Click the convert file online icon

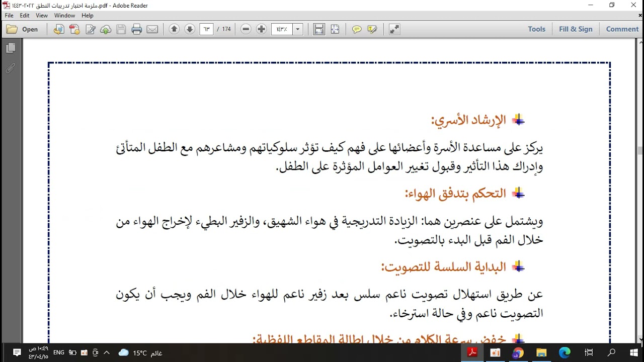(x=59, y=29)
